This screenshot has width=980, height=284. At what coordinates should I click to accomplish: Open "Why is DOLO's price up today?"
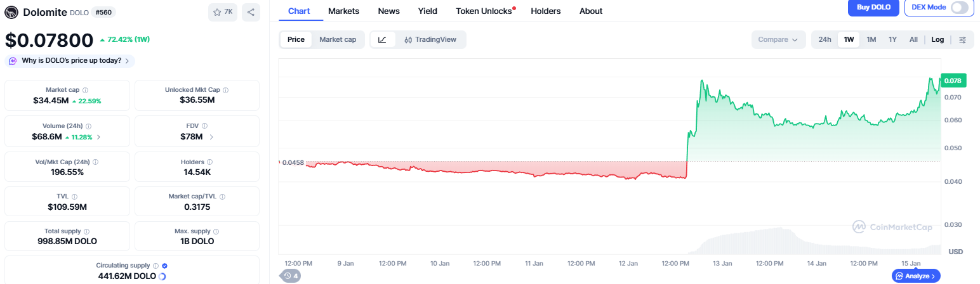70,61
